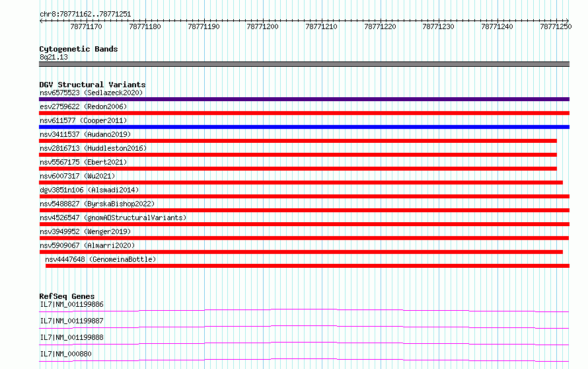The image size is (588, 369).
Task: Open transcript IL7|NM_001199887 label
Action: tap(71, 321)
